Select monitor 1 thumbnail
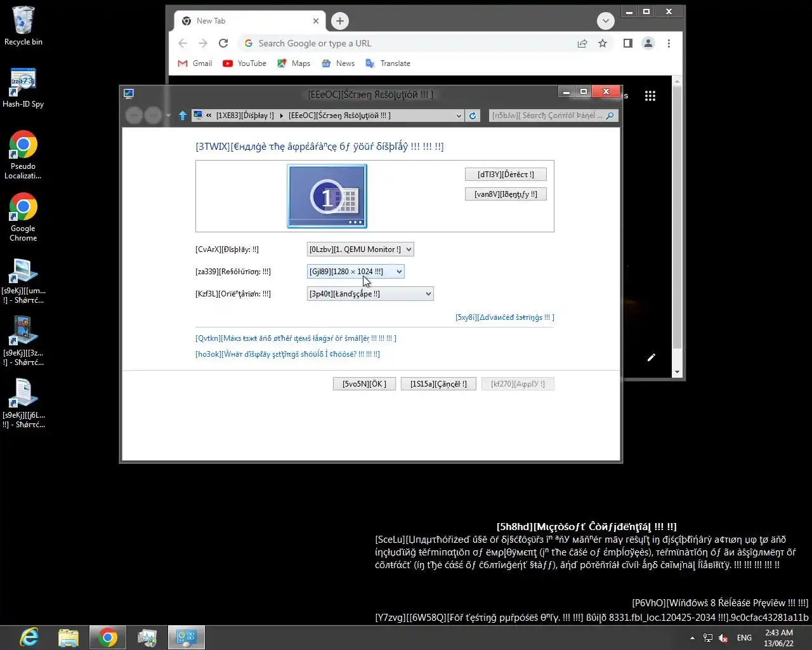The height and width of the screenshot is (650, 812). (x=327, y=196)
